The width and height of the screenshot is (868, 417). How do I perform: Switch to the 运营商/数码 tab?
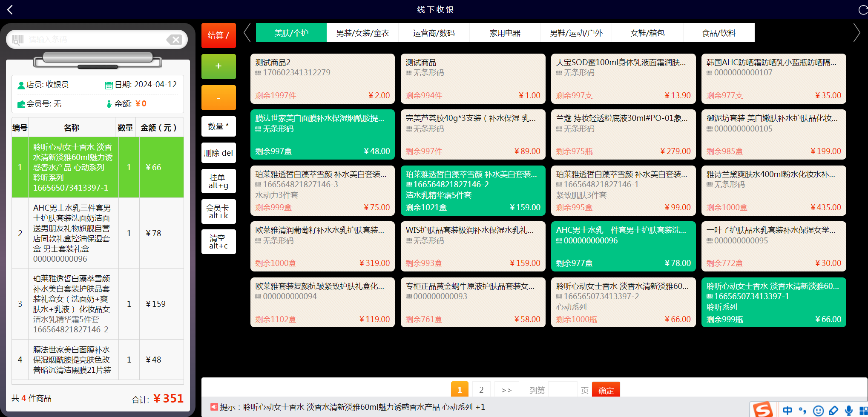pyautogui.click(x=434, y=33)
